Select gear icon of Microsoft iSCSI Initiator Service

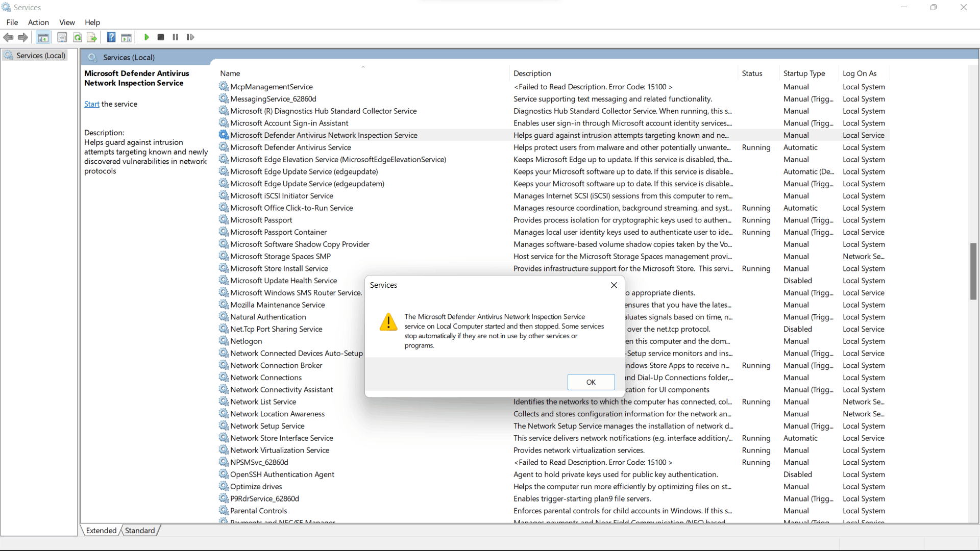224,195
